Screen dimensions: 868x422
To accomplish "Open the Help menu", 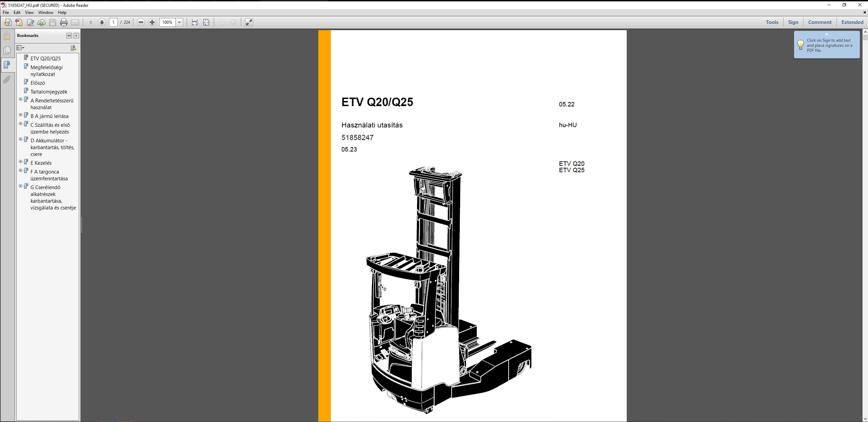I will tap(62, 13).
